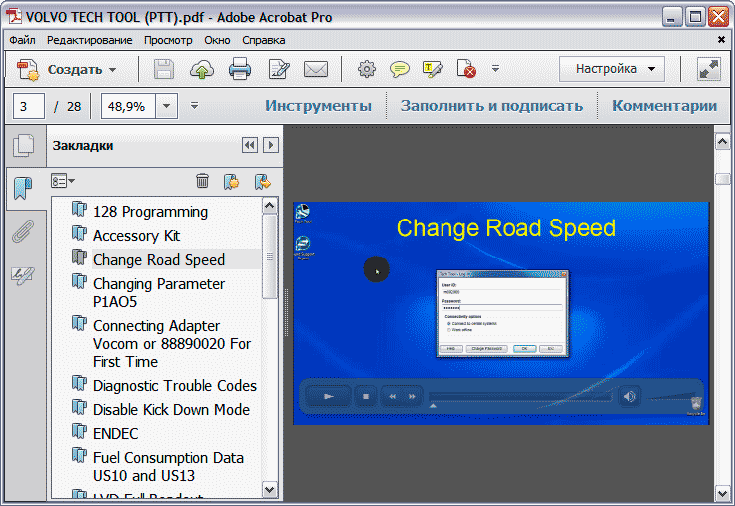Open the Справка menu
Image resolution: width=735 pixels, height=506 pixels.
[264, 40]
